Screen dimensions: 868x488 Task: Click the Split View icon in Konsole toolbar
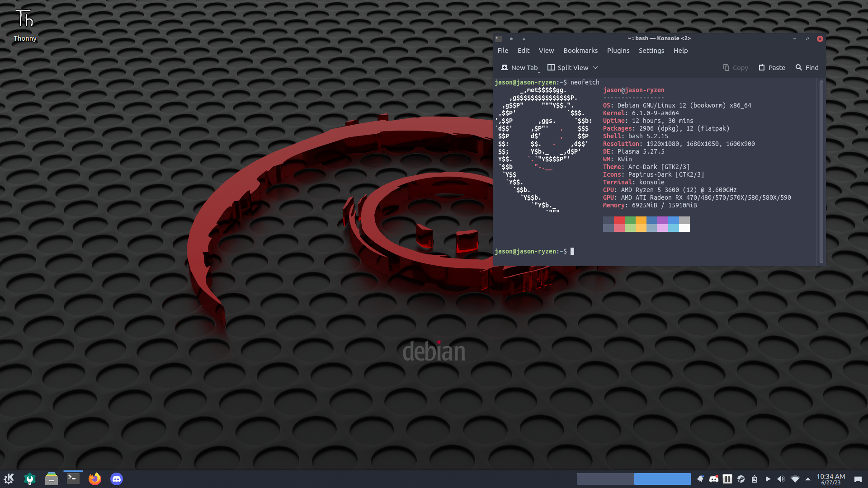click(x=551, y=67)
